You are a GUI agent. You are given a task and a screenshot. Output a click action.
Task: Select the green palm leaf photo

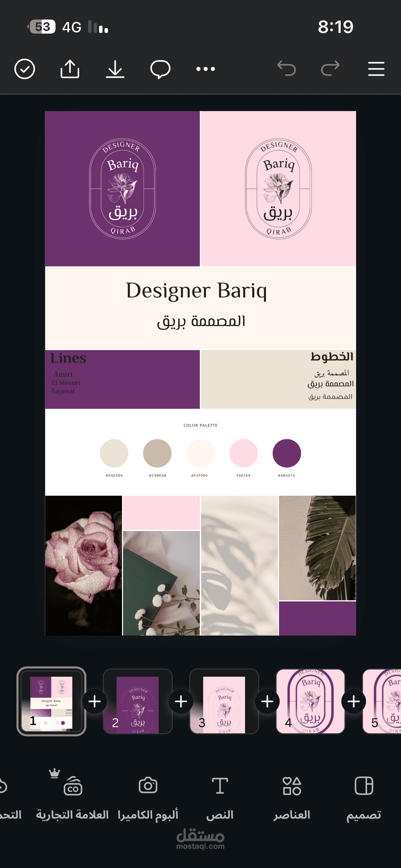(317, 548)
